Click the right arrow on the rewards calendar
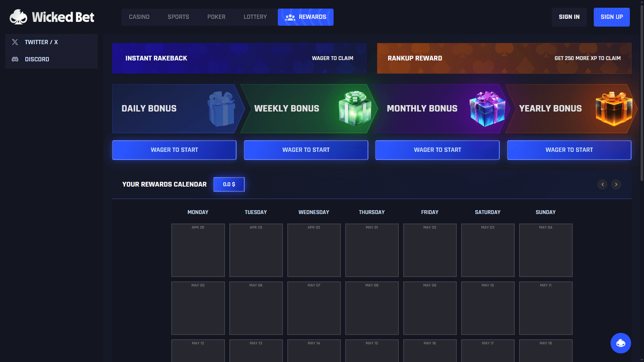Image resolution: width=644 pixels, height=362 pixels. tap(616, 184)
